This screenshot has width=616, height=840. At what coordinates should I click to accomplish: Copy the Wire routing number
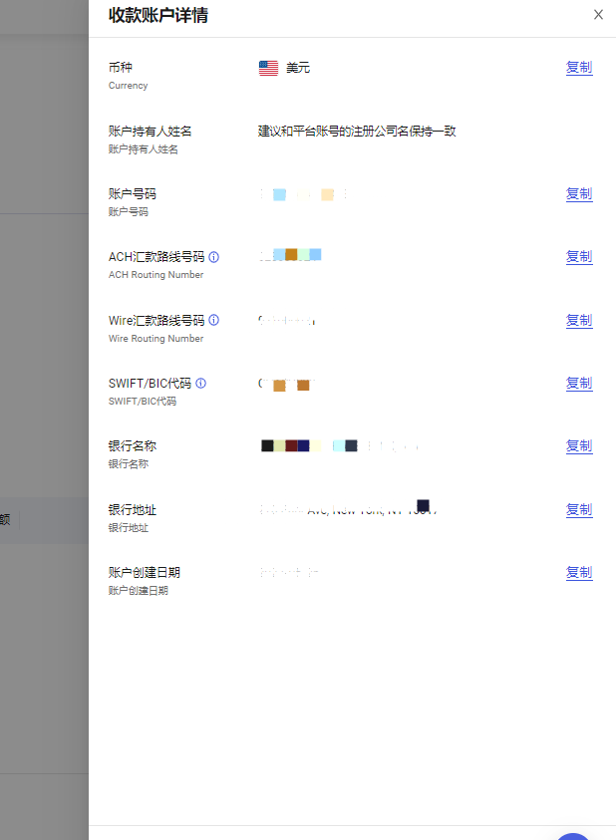(578, 321)
